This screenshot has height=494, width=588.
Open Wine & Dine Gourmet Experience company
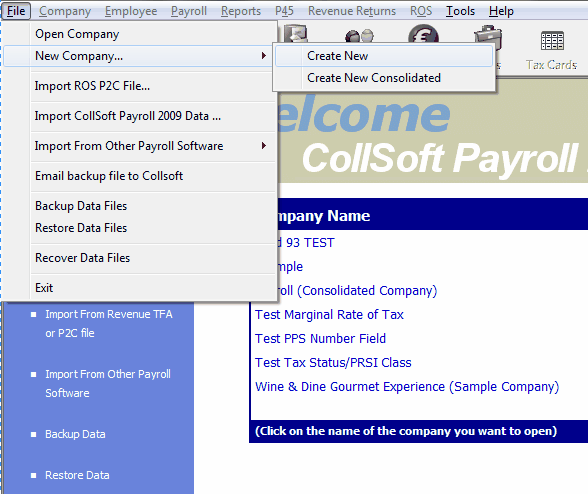point(407,387)
